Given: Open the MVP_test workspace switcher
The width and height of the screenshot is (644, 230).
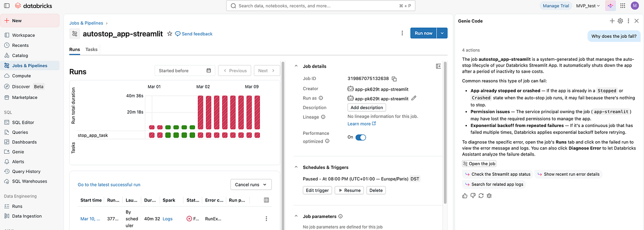Looking at the screenshot, I should point(588,6).
